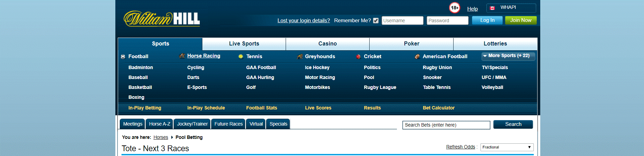Go to Boxing betting
Image resolution: width=644 pixels, height=156 pixels.
[136, 97]
